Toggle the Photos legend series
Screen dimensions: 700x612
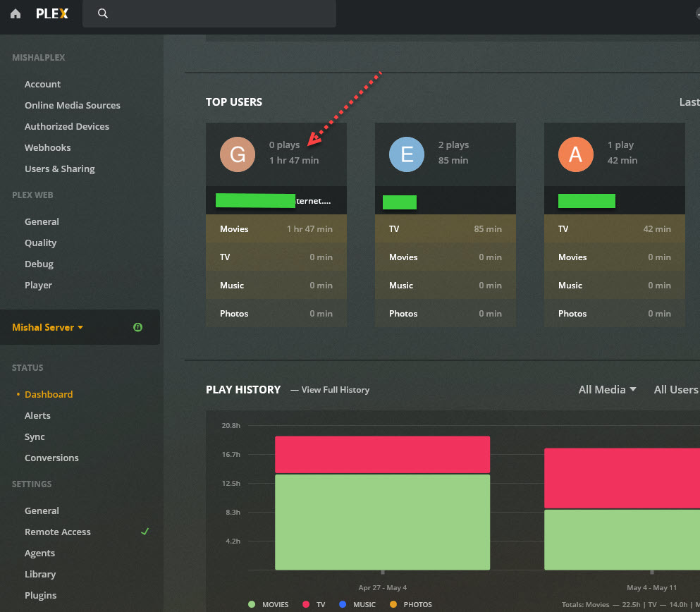(x=411, y=604)
